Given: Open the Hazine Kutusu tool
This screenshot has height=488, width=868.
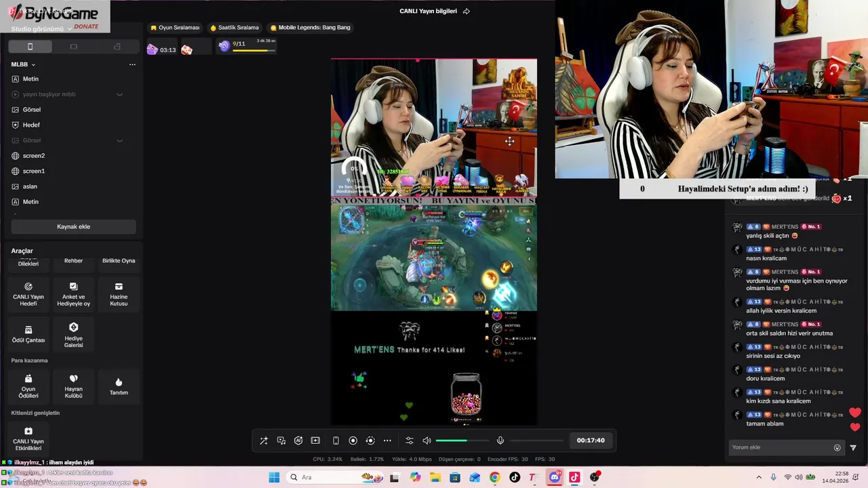Looking at the screenshot, I should pos(119,294).
